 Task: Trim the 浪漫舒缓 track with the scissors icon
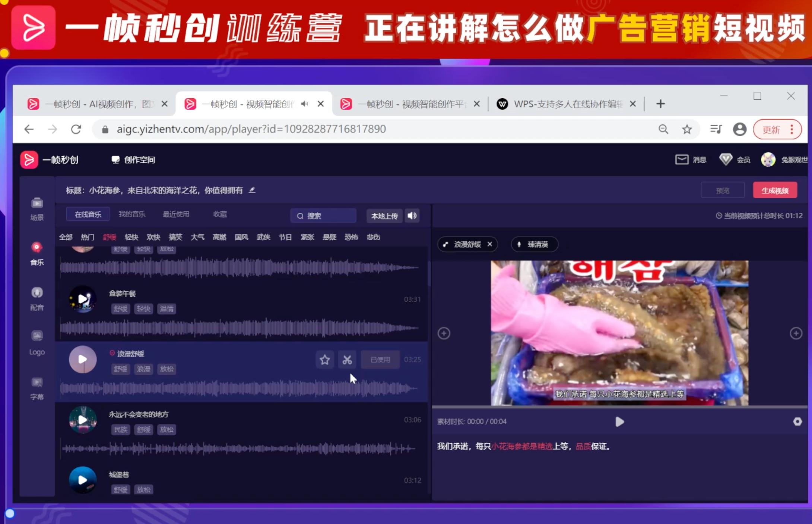(347, 360)
